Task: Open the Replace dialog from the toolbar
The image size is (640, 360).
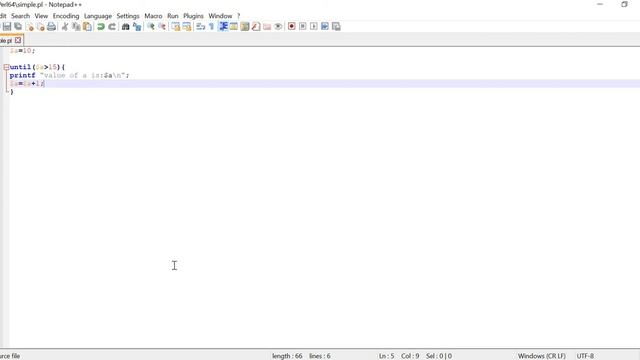Action: (x=137, y=27)
